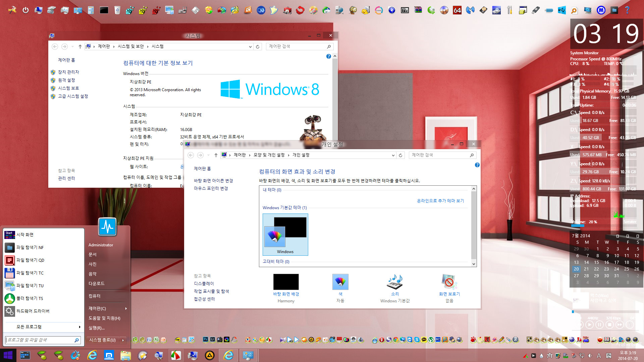Click the blue circled M icon in dock
Viewport: 644px width, 362px height.
click(x=601, y=10)
